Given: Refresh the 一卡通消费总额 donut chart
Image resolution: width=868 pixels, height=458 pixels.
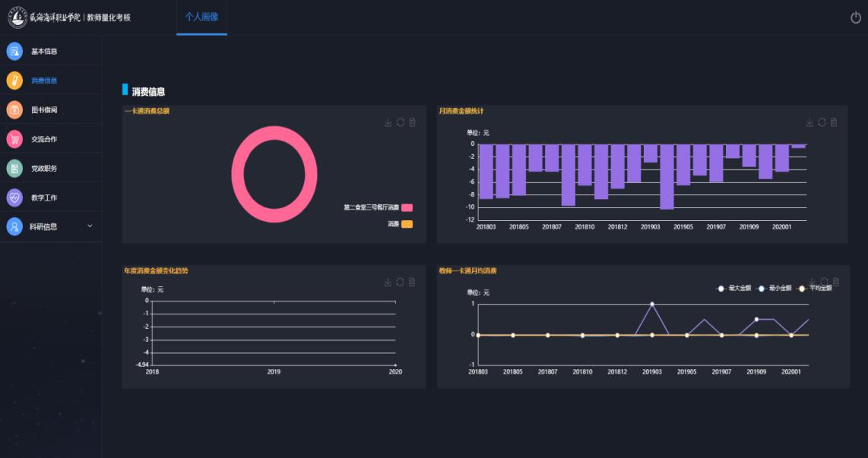Looking at the screenshot, I should 400,122.
